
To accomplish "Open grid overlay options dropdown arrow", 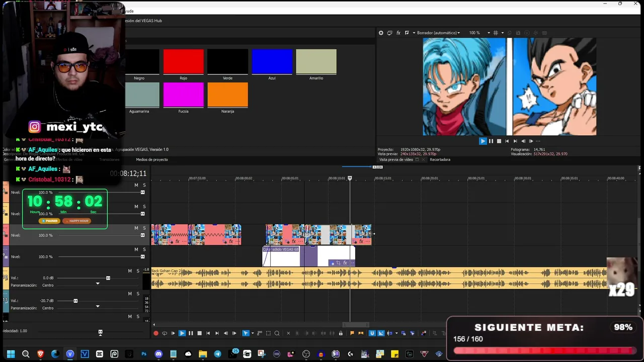I will tap(503, 33).
